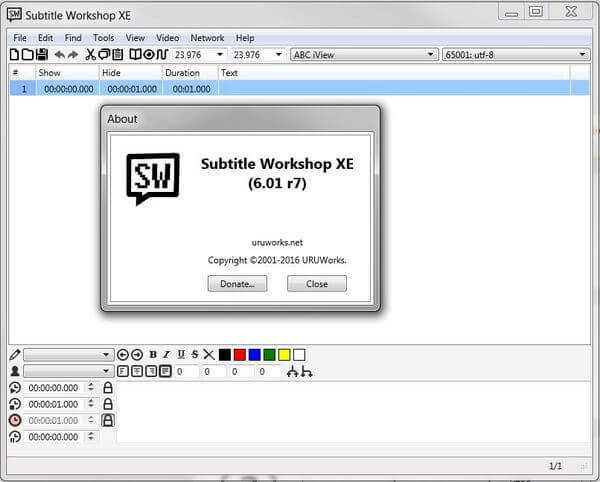Click the Duration column header

pos(190,73)
